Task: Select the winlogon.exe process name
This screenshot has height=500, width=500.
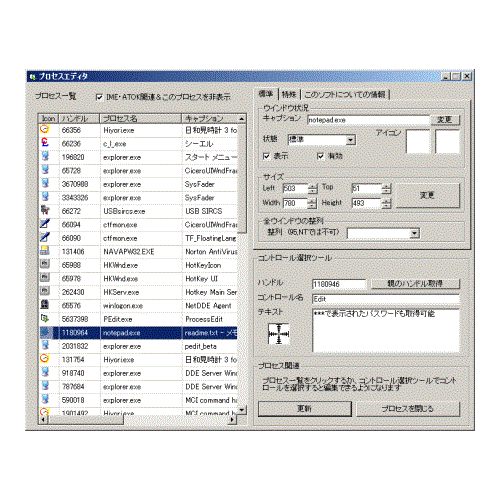Action: click(x=123, y=306)
